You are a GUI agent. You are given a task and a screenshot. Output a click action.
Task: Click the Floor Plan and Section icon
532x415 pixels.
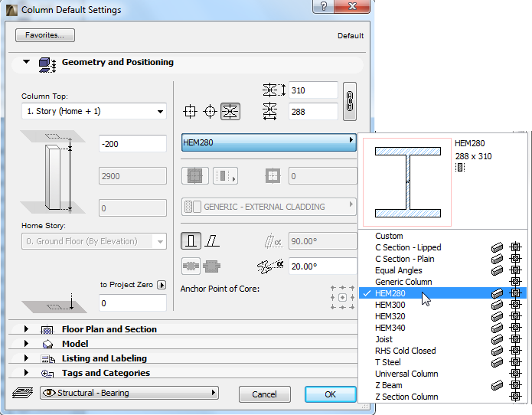click(47, 329)
